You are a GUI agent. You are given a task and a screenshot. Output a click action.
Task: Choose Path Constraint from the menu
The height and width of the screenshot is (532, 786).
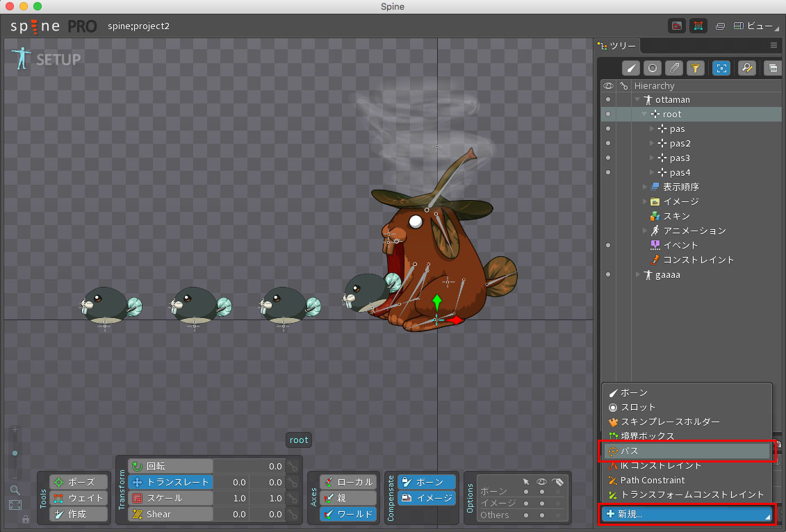point(687,480)
